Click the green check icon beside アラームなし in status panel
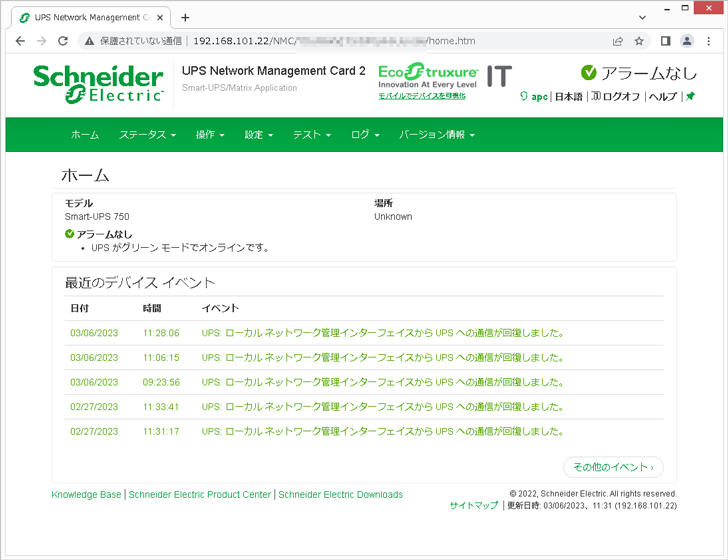Image resolution: width=728 pixels, height=560 pixels. pyautogui.click(x=70, y=234)
